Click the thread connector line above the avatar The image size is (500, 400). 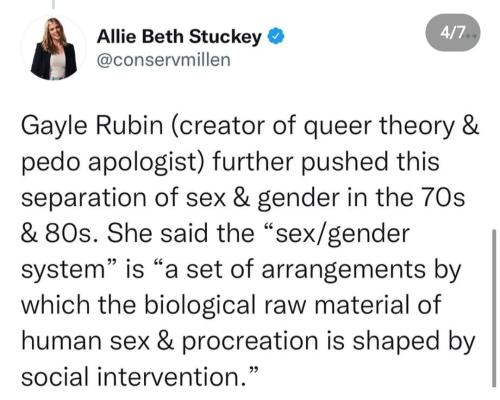[x=53, y=4]
